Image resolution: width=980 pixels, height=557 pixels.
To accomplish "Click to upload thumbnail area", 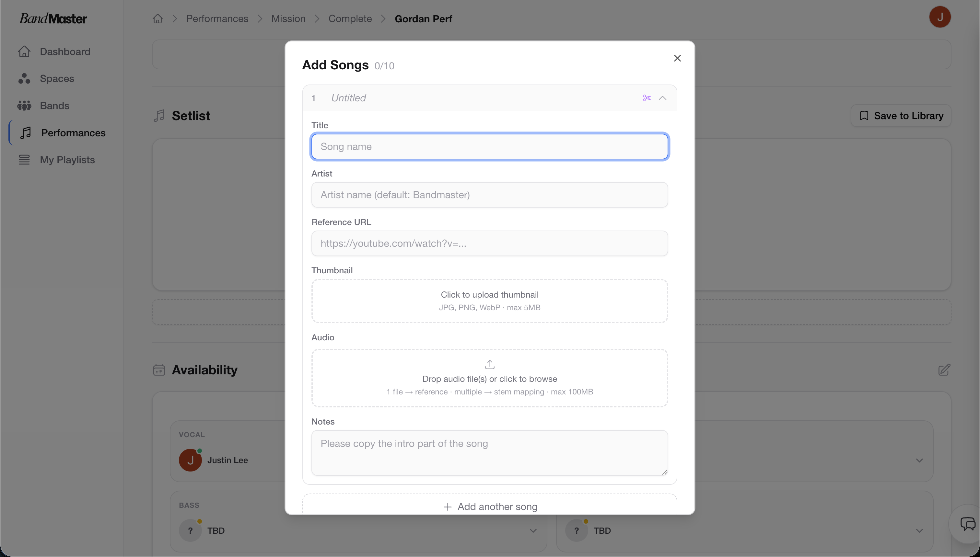I will (x=490, y=301).
